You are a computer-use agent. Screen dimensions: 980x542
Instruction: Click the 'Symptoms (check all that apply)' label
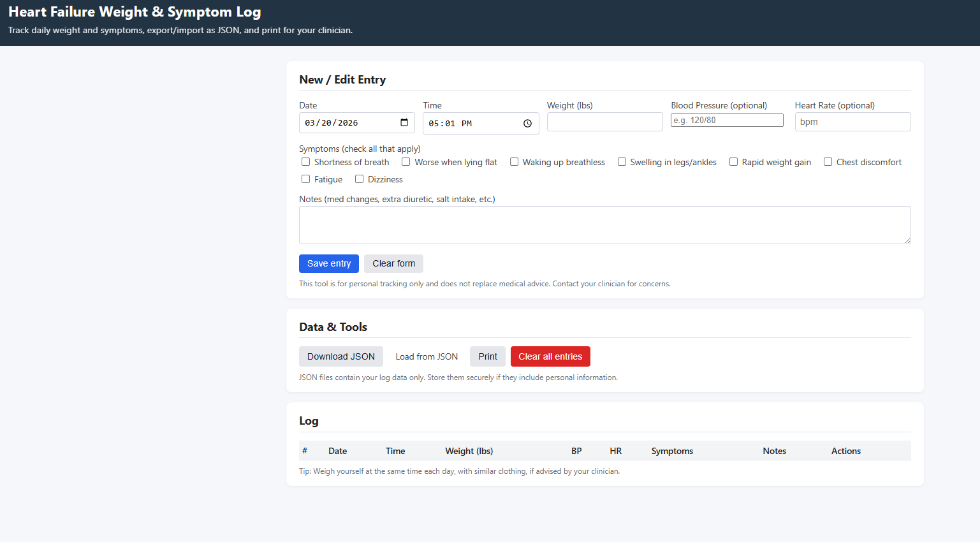[x=360, y=149]
